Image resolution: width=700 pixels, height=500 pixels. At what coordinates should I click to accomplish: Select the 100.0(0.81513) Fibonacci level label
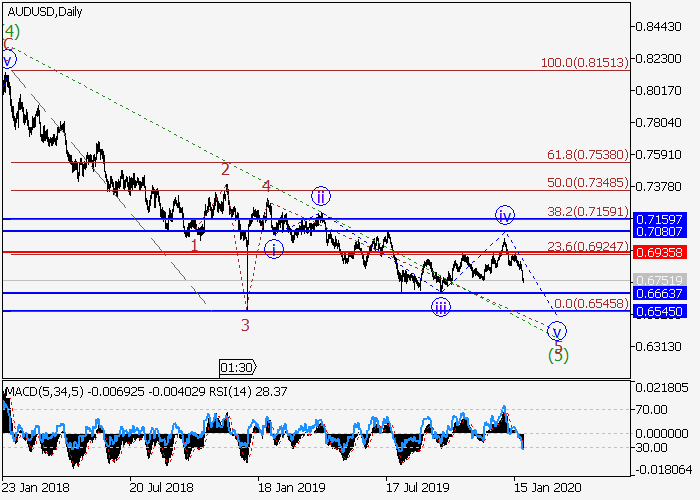pos(584,63)
